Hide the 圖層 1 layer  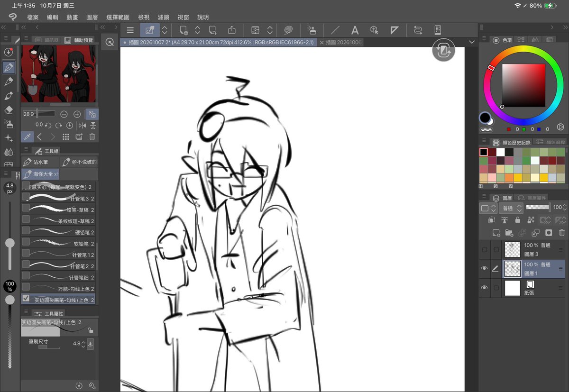point(484,269)
